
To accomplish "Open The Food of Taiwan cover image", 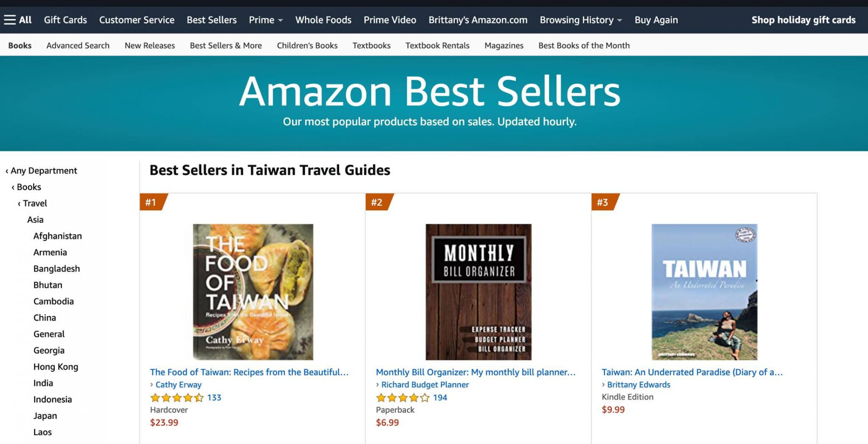I will click(x=253, y=292).
